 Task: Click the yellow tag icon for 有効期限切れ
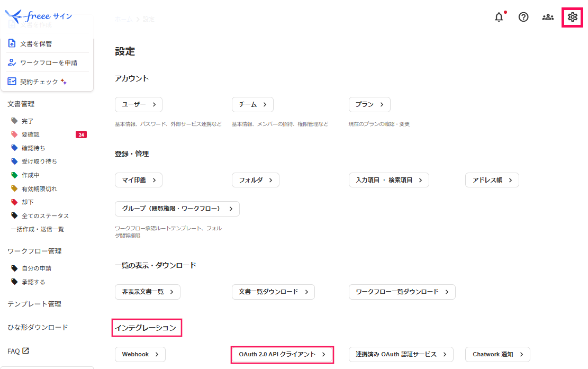[x=14, y=188]
